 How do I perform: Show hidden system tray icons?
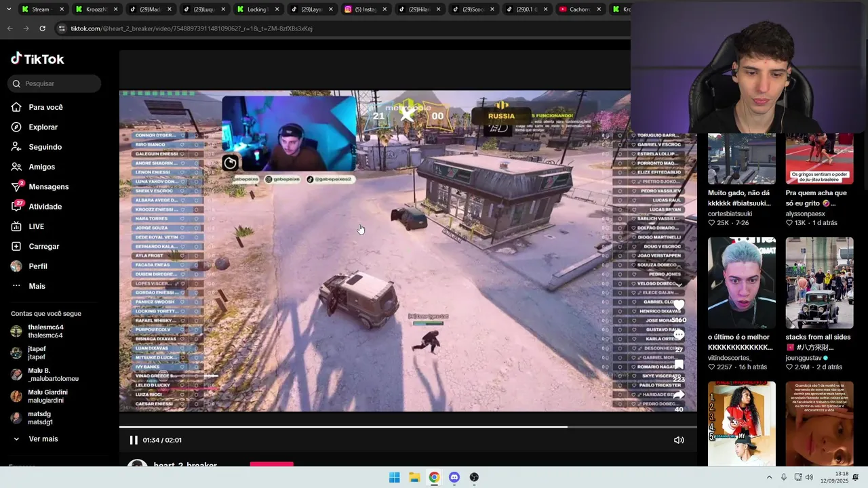click(x=769, y=477)
